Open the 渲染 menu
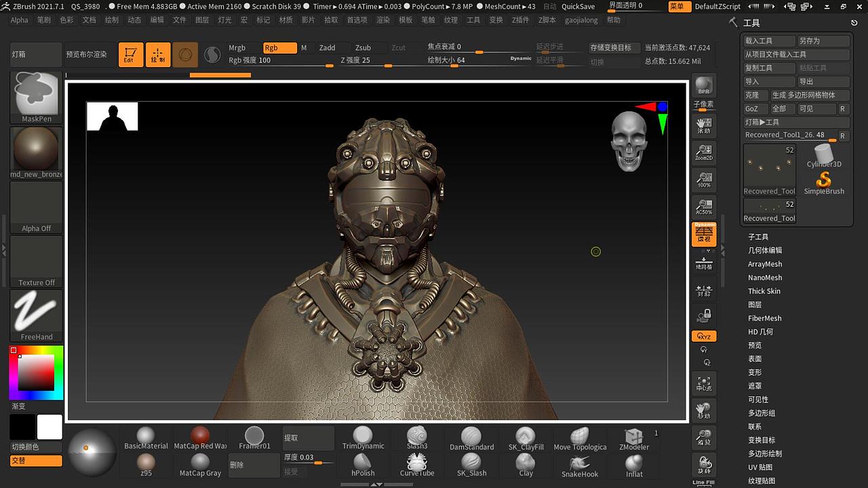Image resolution: width=868 pixels, height=488 pixels. tap(383, 20)
